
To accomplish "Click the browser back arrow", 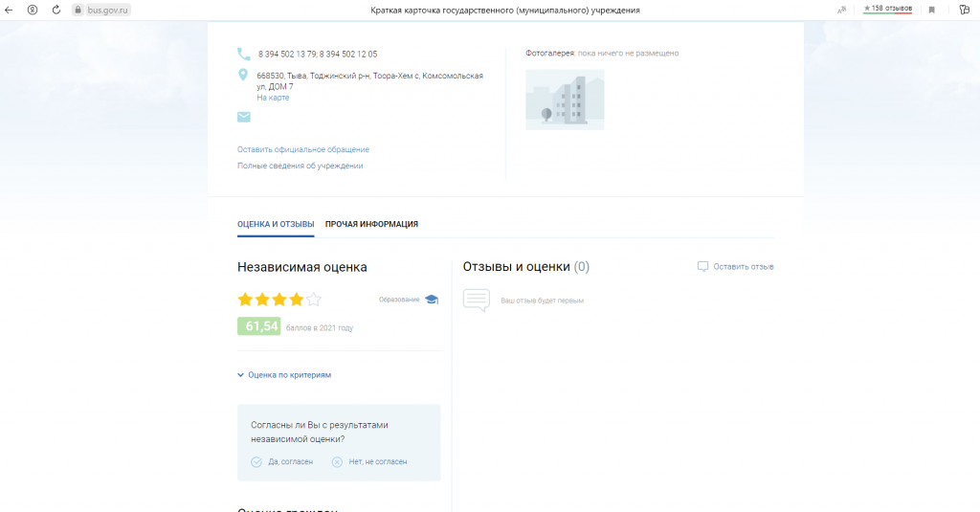I will click(x=10, y=10).
